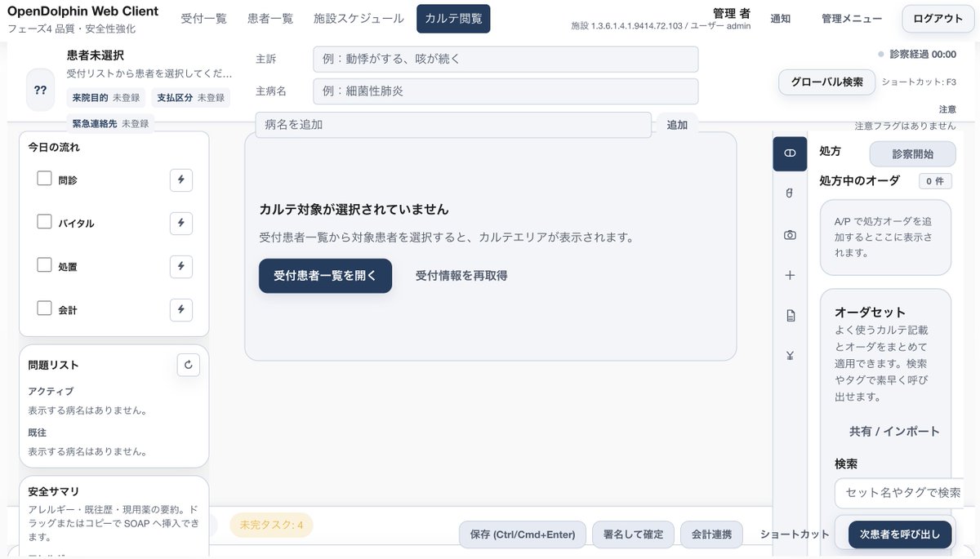Select カルテ閲覧 tab
Viewport: 980px width, 559px height.
453,18
